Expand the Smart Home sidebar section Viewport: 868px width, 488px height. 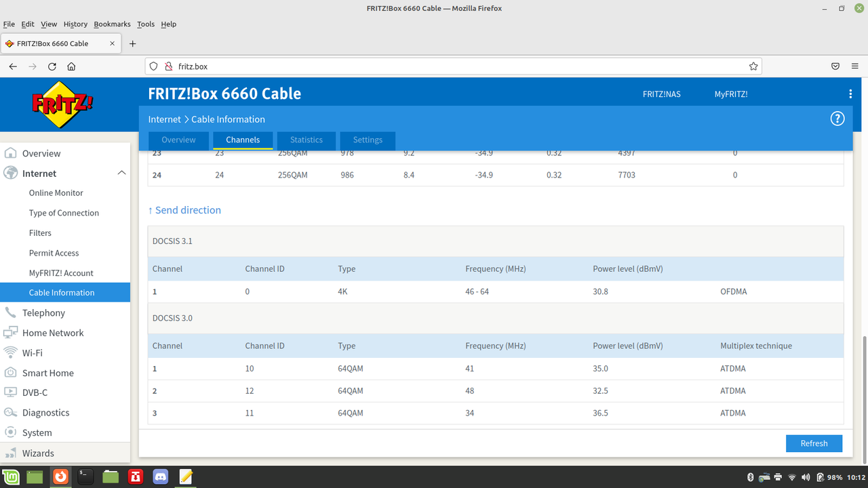47,373
